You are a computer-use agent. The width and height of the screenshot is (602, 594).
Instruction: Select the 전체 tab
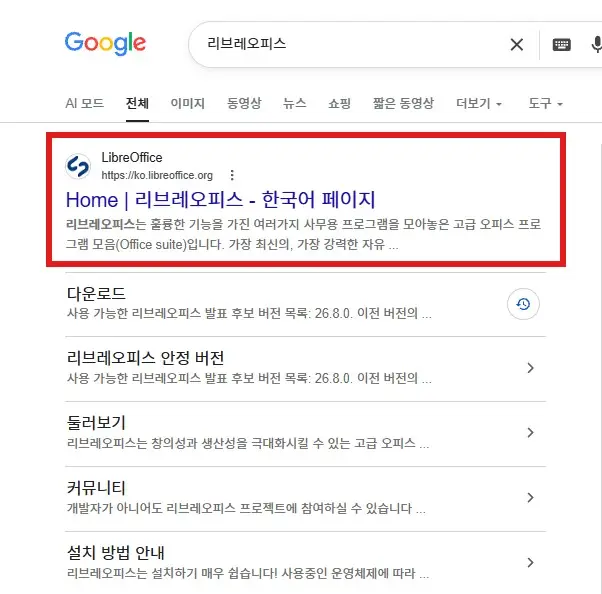click(x=137, y=103)
